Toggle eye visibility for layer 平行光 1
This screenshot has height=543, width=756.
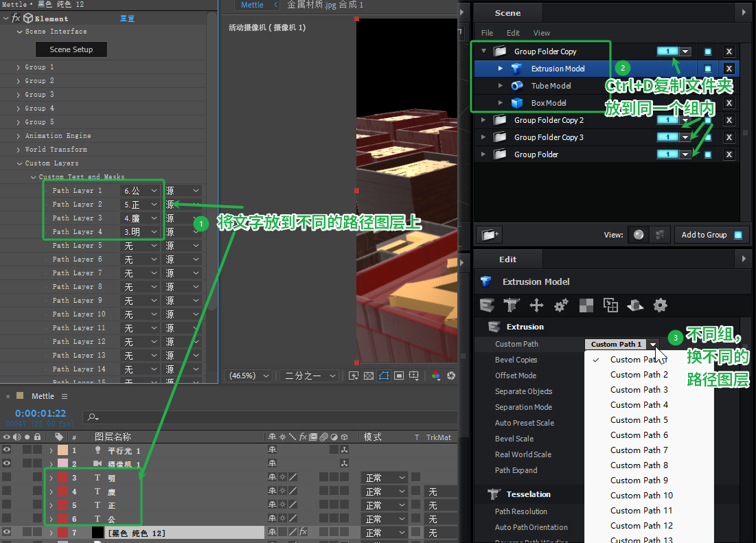click(x=6, y=450)
